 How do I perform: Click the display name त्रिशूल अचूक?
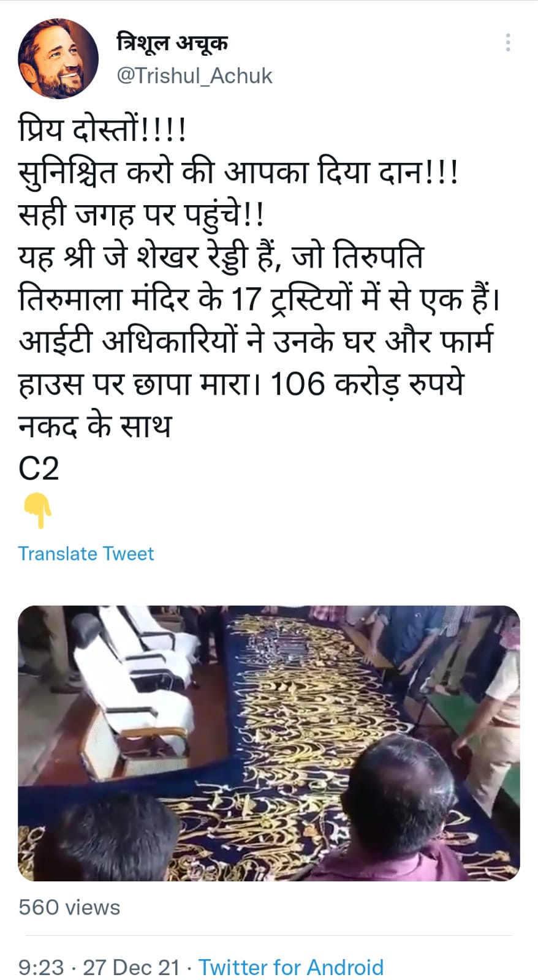[172, 43]
